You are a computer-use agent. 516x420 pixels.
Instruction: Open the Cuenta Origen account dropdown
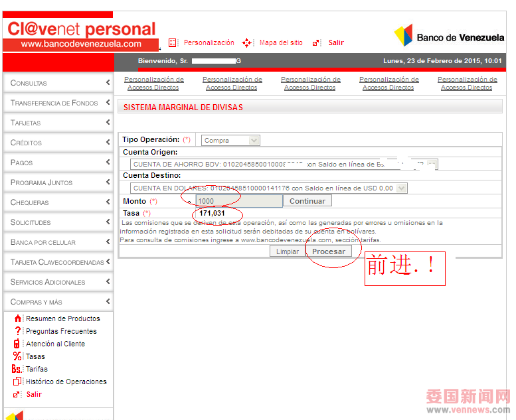tap(284, 164)
